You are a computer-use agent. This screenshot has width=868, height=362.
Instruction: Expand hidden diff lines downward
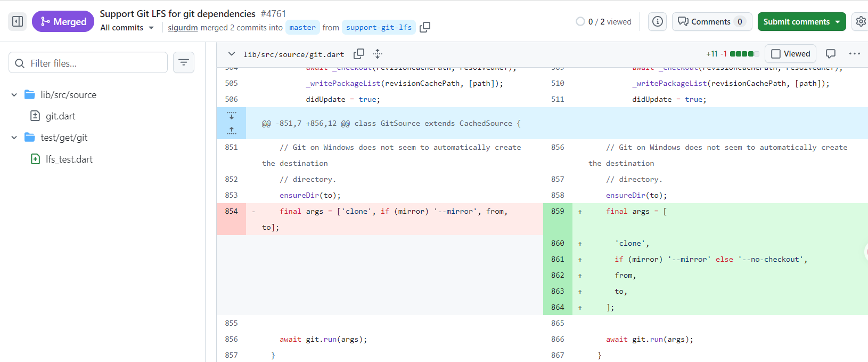pos(231,116)
